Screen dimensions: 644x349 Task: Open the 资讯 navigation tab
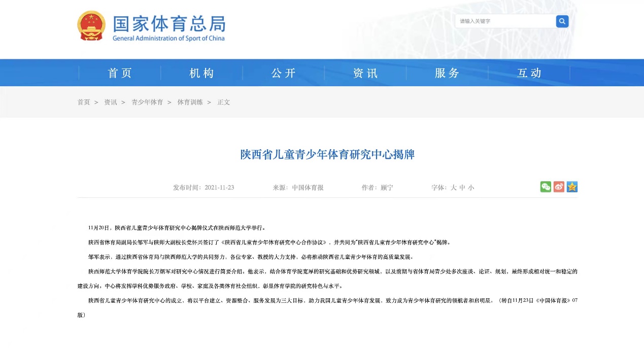pos(365,73)
